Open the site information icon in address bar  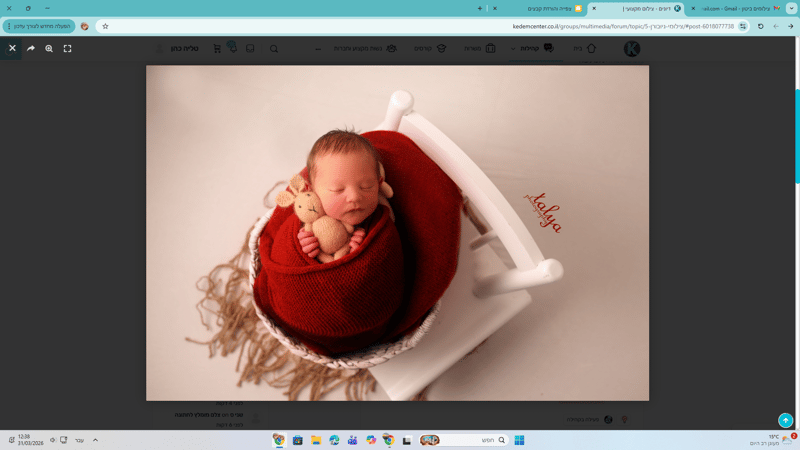(743, 27)
